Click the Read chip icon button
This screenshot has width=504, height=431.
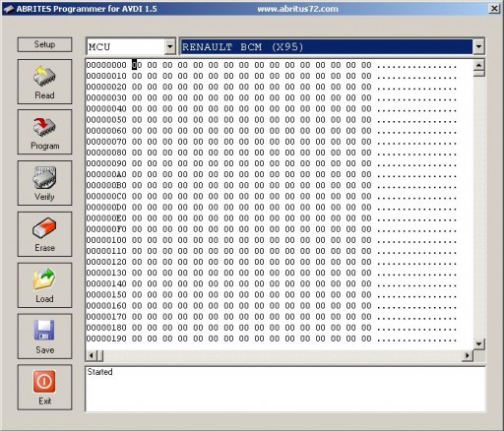click(44, 82)
